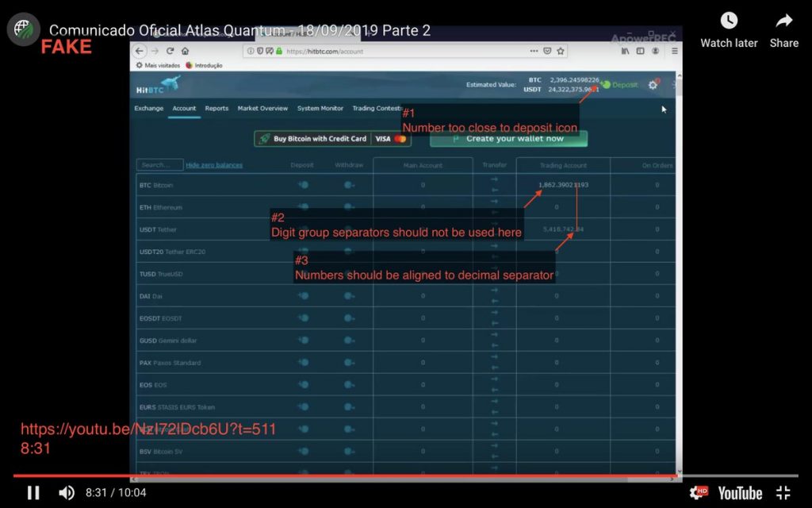Click the withdraw icon in EOS row

(x=349, y=385)
